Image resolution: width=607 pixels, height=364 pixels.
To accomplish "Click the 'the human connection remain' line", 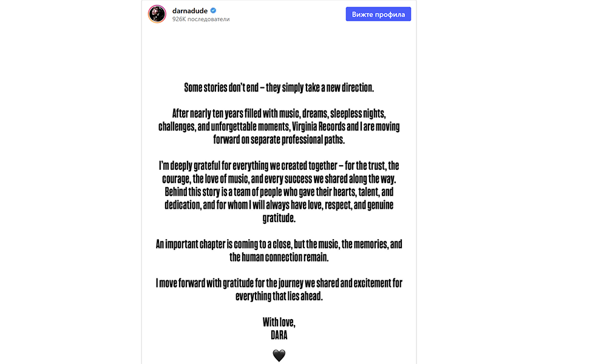I will coord(279,257).
